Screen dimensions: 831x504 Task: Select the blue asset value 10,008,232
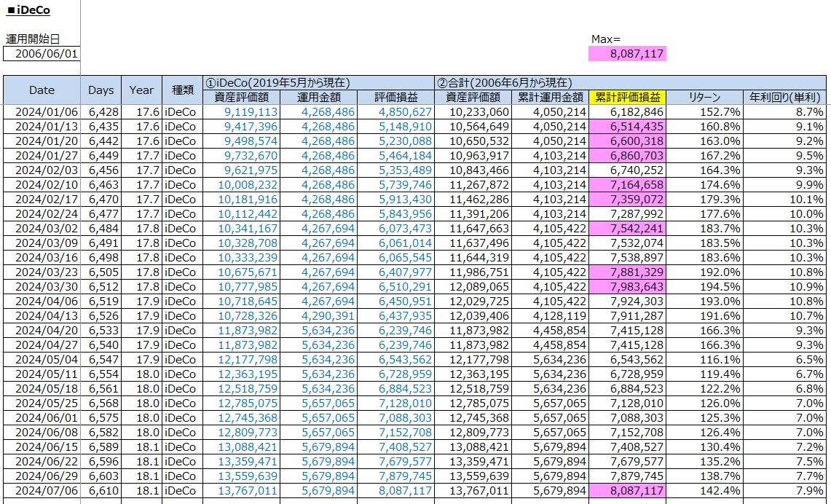point(240,185)
